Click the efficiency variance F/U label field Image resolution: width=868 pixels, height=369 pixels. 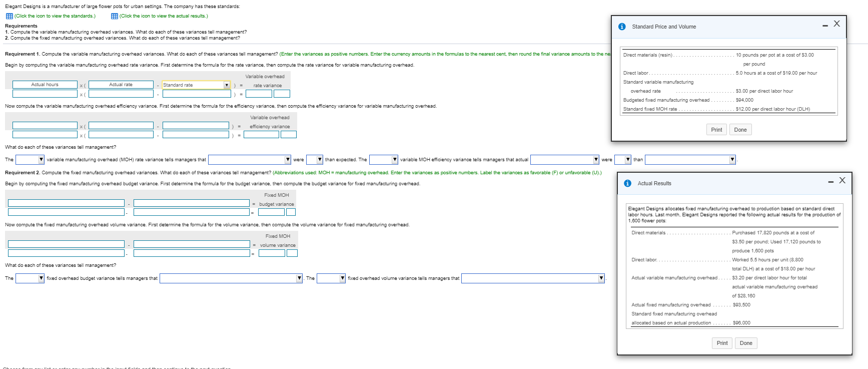tap(289, 135)
